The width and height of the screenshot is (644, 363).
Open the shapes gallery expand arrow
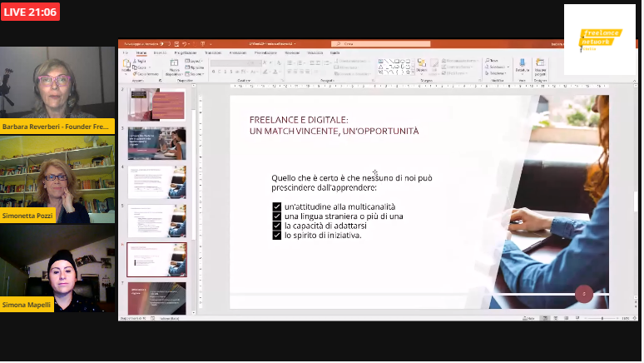tap(413, 72)
